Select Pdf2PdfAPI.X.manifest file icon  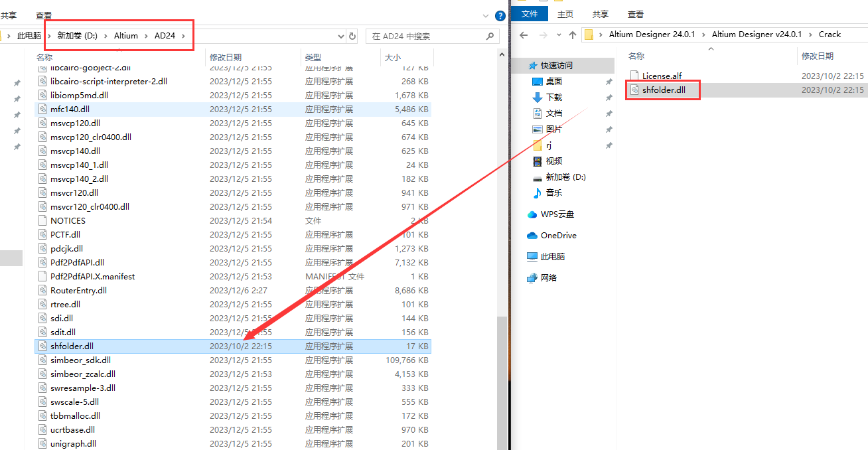[42, 276]
